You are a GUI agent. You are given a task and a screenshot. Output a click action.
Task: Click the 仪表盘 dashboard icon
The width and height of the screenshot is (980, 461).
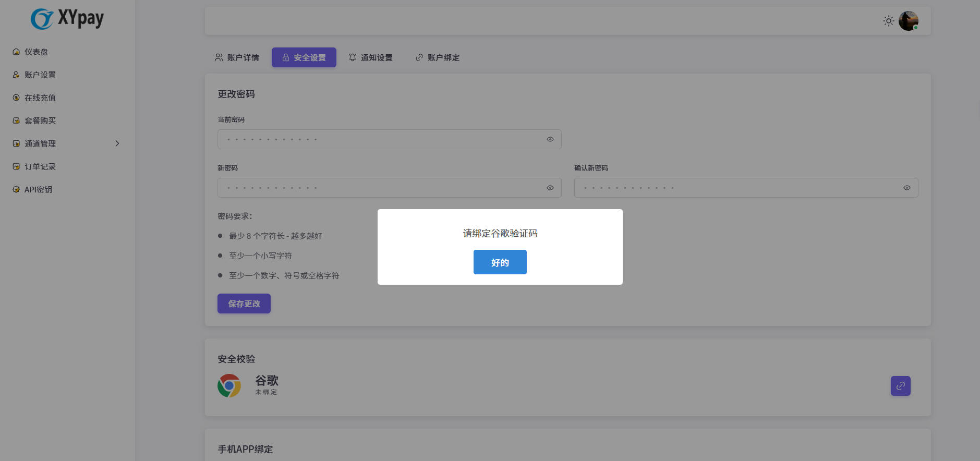pos(16,52)
